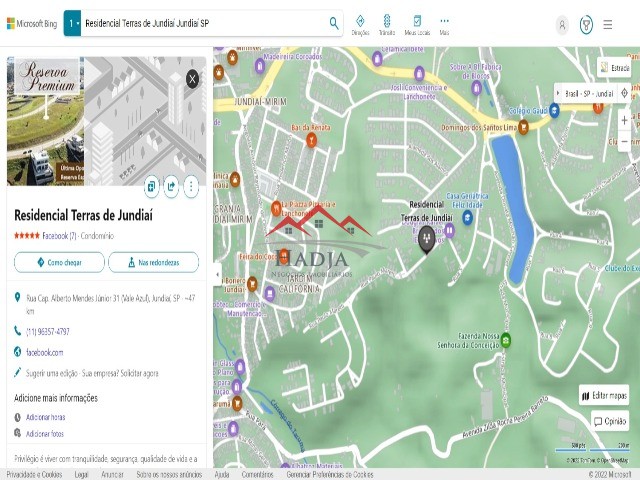Click the Domingos dos Santos Lima shop marker

click(x=523, y=127)
